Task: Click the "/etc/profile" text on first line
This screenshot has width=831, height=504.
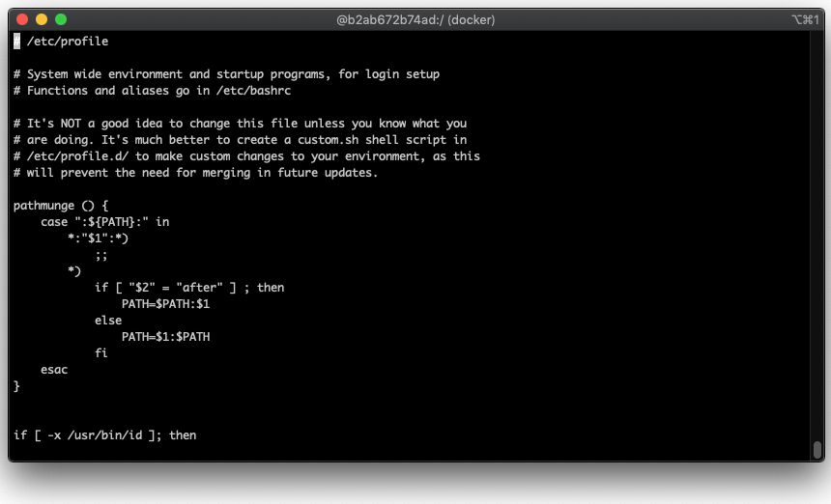Action: pyautogui.click(x=68, y=42)
